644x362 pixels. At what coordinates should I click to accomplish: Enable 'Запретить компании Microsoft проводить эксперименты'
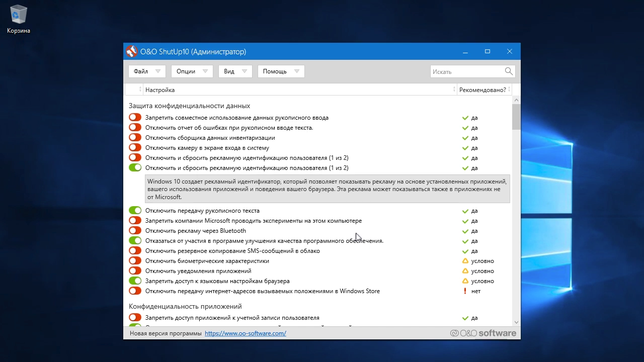135,220
